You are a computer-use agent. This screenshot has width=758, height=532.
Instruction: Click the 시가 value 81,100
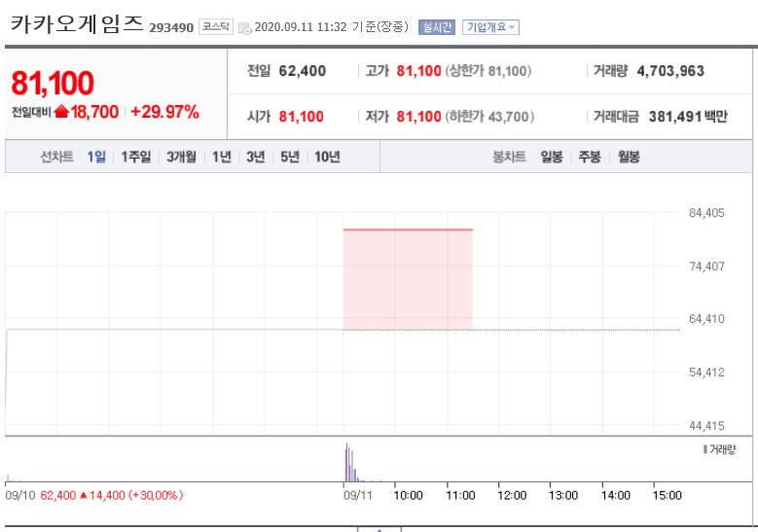(x=302, y=117)
